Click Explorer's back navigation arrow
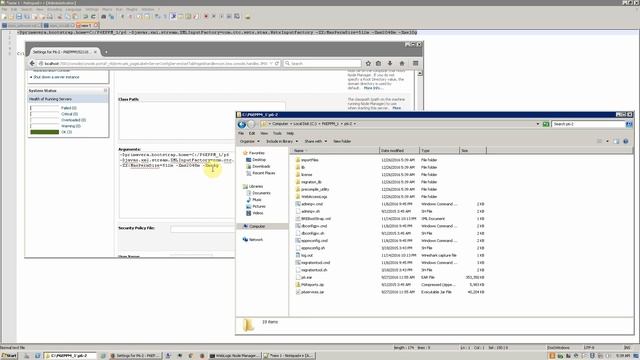The height and width of the screenshot is (360, 640). (242, 124)
